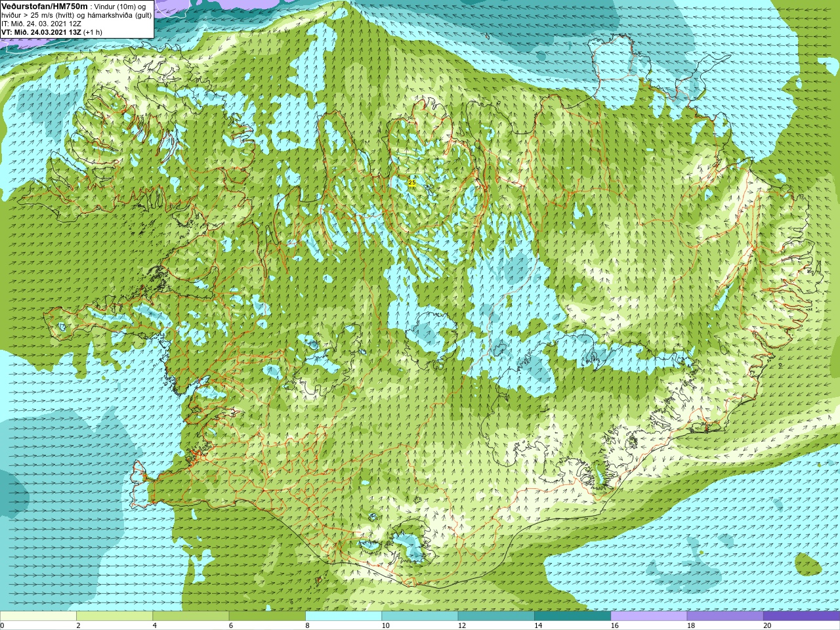This screenshot has height=630, width=840.
Task: Click the 16–18 light lavender legend swatch
Action: (x=649, y=616)
